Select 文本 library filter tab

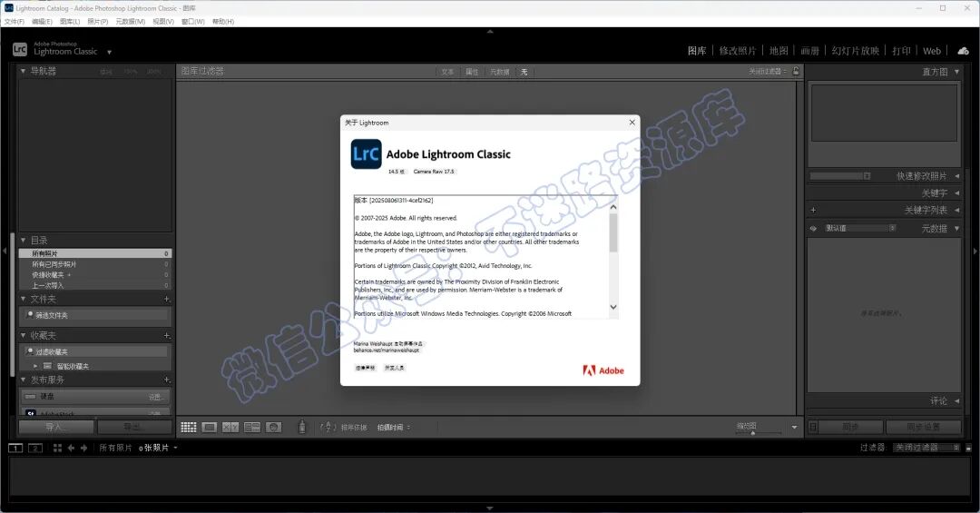(x=447, y=72)
